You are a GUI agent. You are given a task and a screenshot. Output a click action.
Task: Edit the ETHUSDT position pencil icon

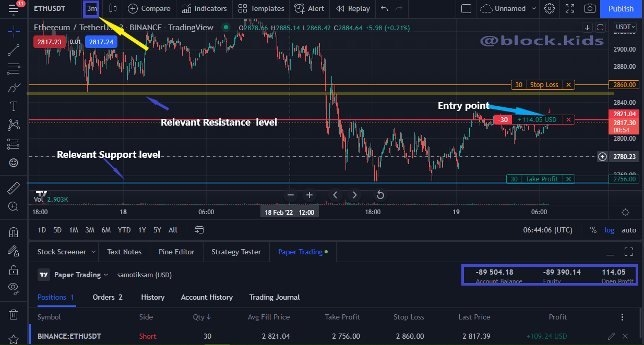611,336
